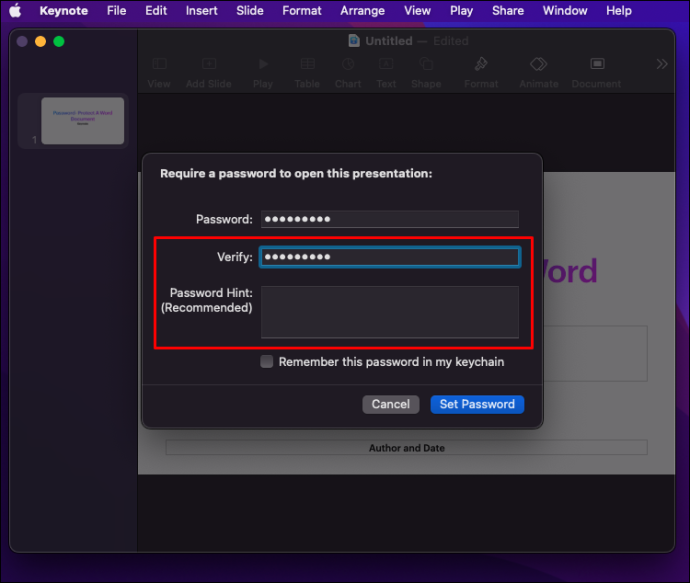Image resolution: width=690 pixels, height=583 pixels.
Task: Select slide 1 thumbnail in navigator
Action: pos(83,121)
